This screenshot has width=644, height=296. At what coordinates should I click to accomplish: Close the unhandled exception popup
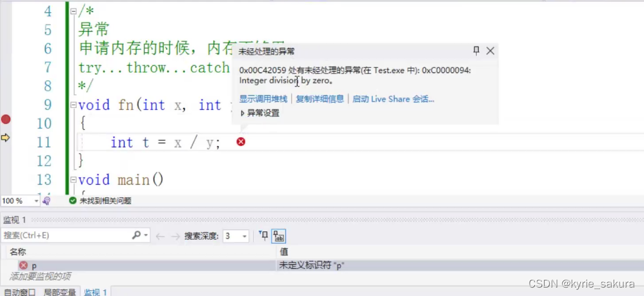(x=490, y=50)
